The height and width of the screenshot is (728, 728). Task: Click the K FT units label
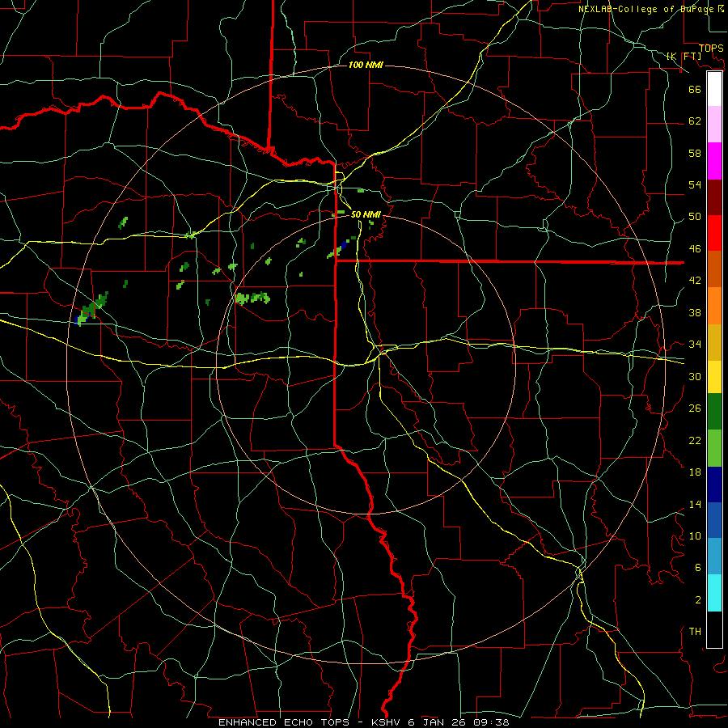point(684,56)
